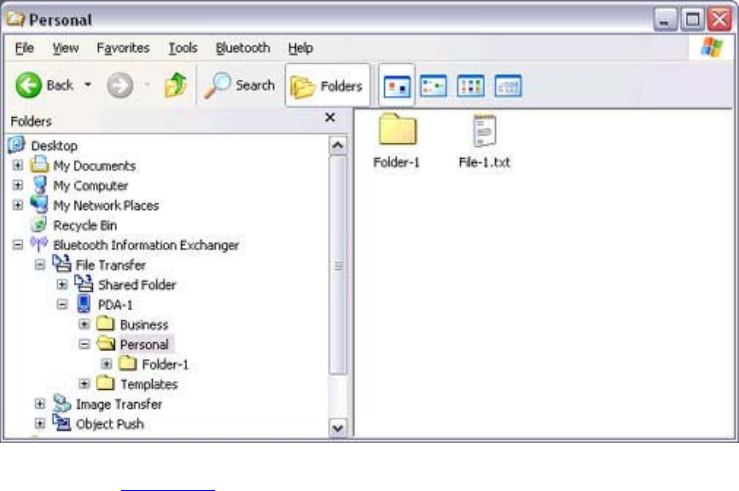Open the Favorites menu

coord(123,48)
